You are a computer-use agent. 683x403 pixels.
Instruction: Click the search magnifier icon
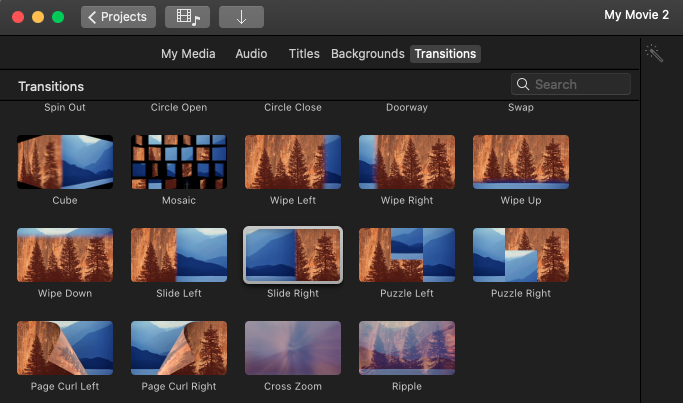[x=523, y=84]
